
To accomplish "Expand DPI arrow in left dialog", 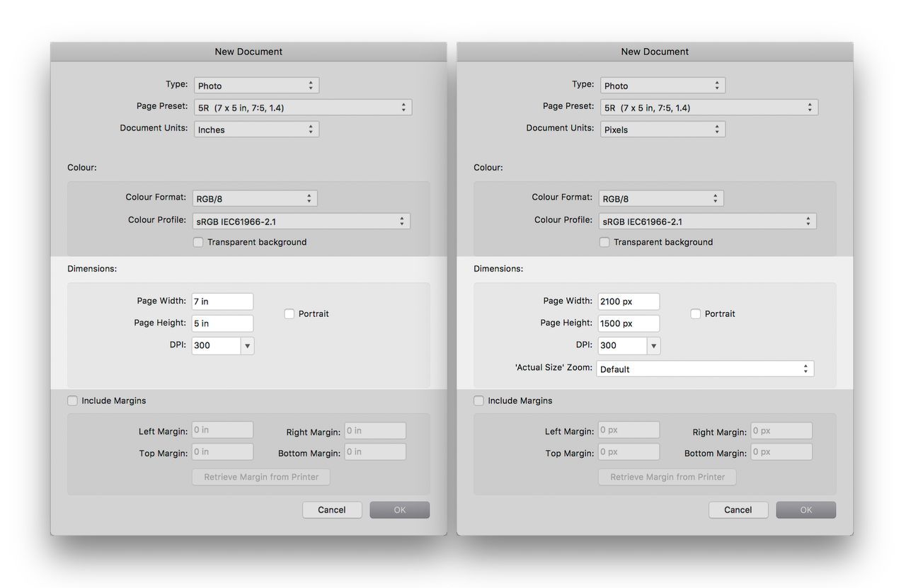I will point(247,345).
